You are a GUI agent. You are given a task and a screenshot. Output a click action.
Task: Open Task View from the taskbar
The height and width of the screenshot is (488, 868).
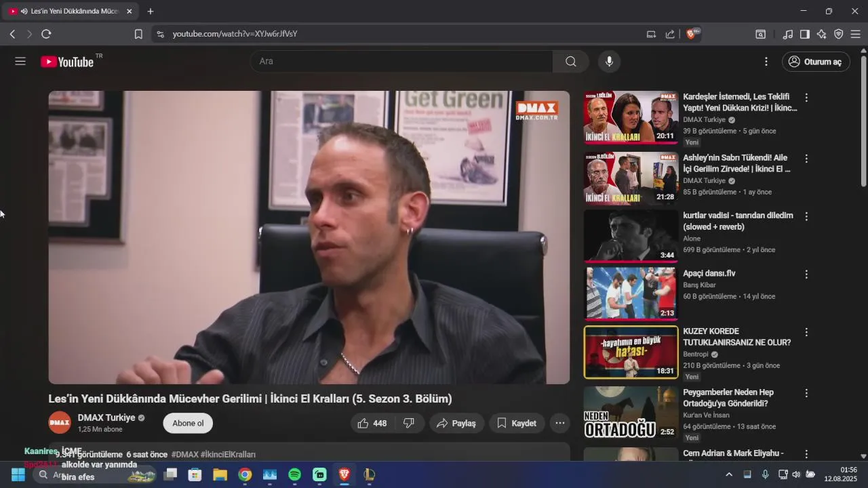tap(170, 474)
